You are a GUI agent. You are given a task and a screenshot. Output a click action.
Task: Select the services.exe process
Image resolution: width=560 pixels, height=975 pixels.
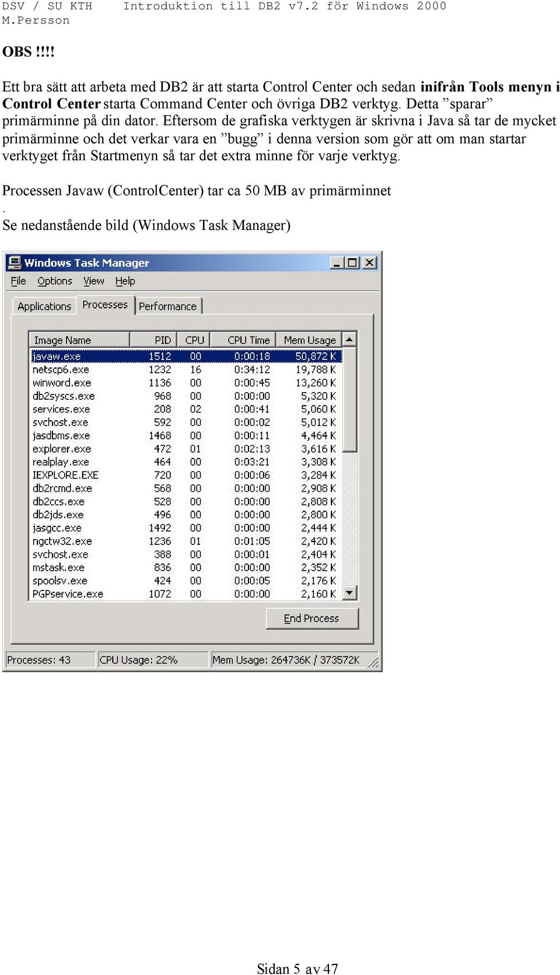point(185,409)
